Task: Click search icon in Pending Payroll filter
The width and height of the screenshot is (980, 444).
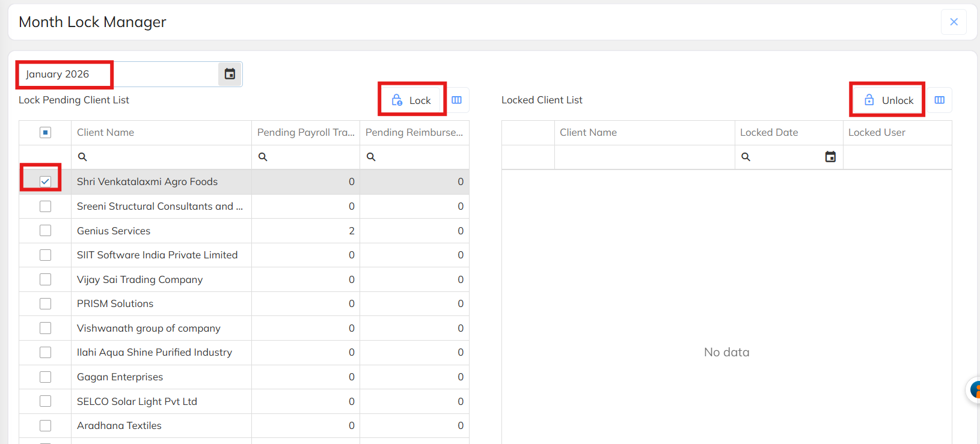Action: (x=263, y=157)
